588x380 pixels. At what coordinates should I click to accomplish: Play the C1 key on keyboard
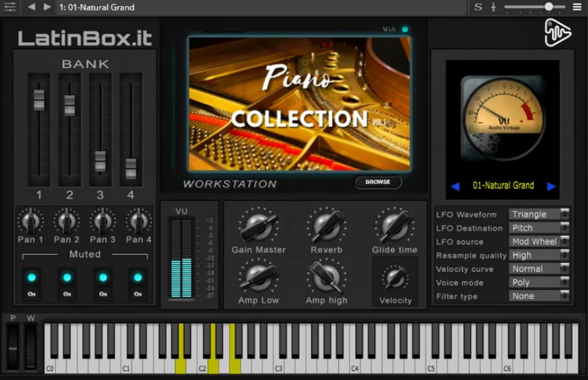[x=126, y=365]
